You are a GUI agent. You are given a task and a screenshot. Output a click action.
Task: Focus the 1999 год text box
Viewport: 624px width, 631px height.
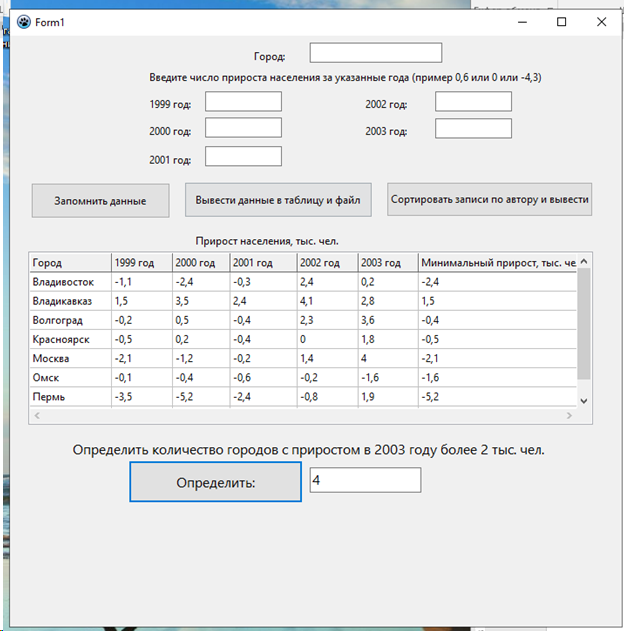[243, 102]
